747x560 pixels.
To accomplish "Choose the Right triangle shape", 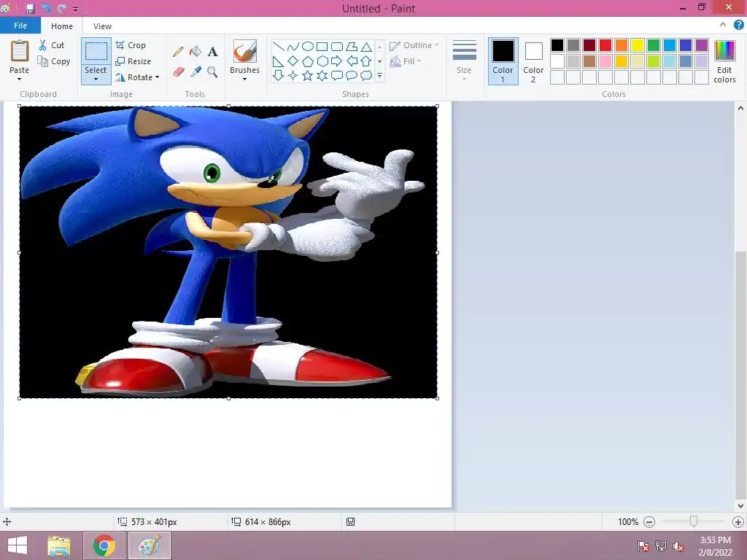I will click(278, 61).
